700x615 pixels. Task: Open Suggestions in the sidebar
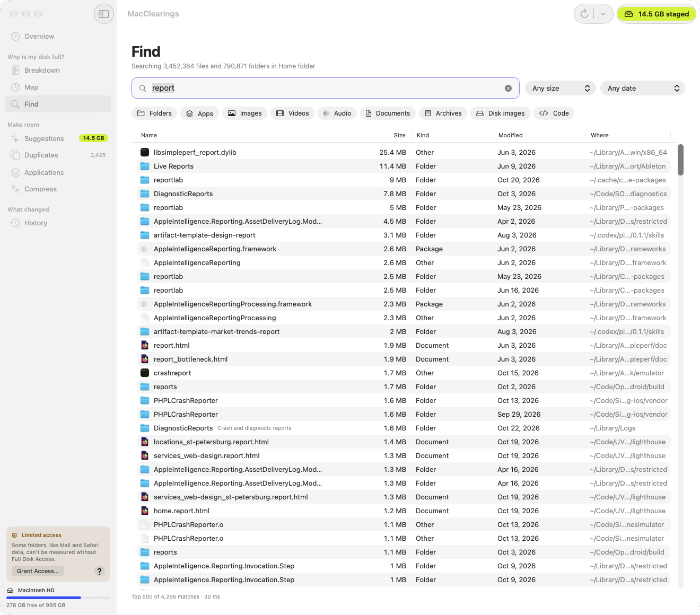[58, 138]
